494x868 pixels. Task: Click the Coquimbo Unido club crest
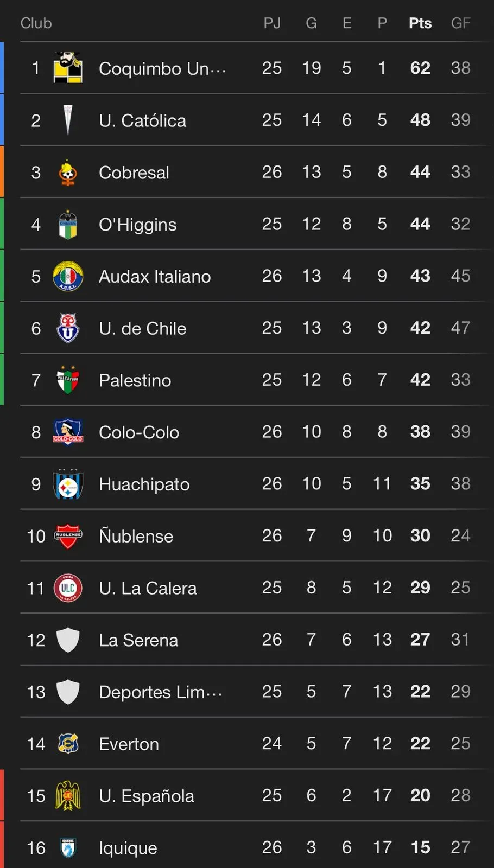click(x=68, y=68)
